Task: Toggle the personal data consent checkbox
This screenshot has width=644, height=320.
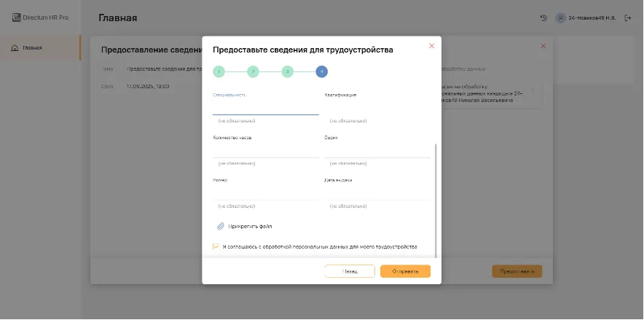Action: click(216, 247)
